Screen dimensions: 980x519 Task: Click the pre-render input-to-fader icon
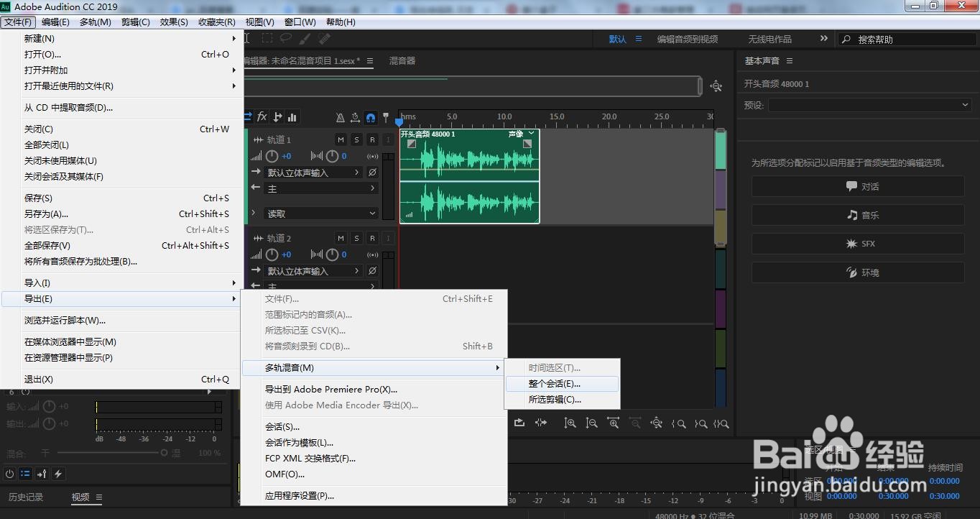click(x=42, y=474)
